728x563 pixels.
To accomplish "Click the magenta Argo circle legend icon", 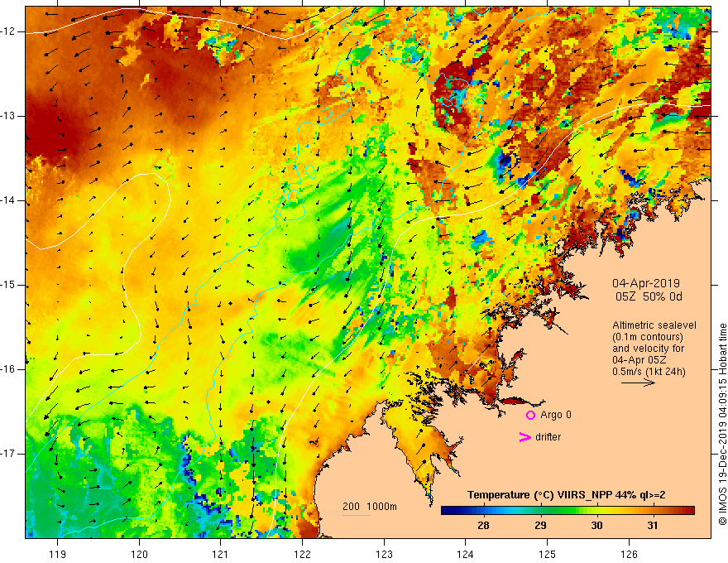I will 530,416.
